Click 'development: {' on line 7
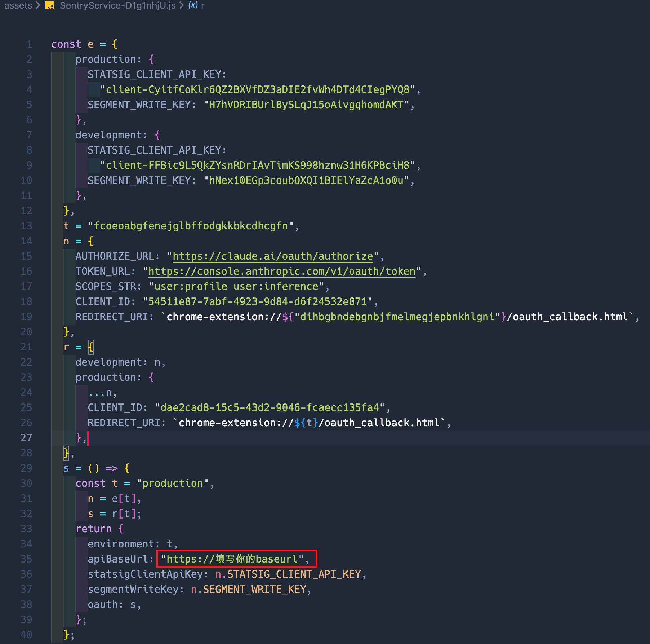This screenshot has width=650, height=644. 118,135
